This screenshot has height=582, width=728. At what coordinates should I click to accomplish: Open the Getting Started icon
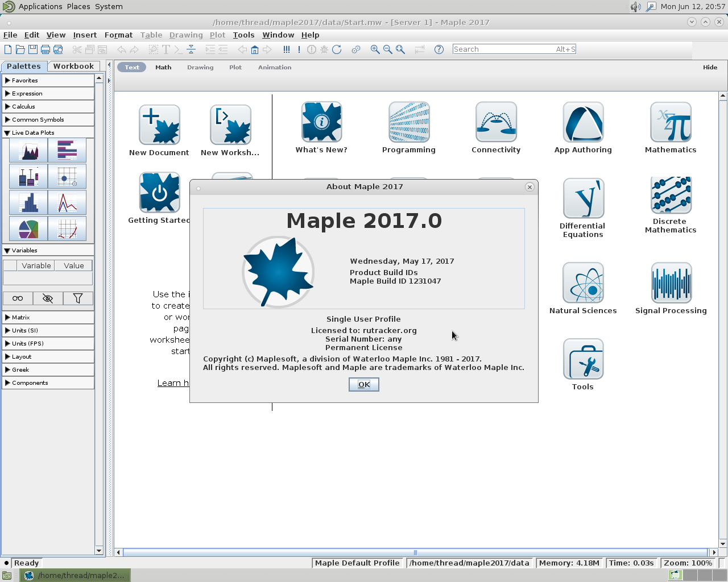(x=159, y=193)
